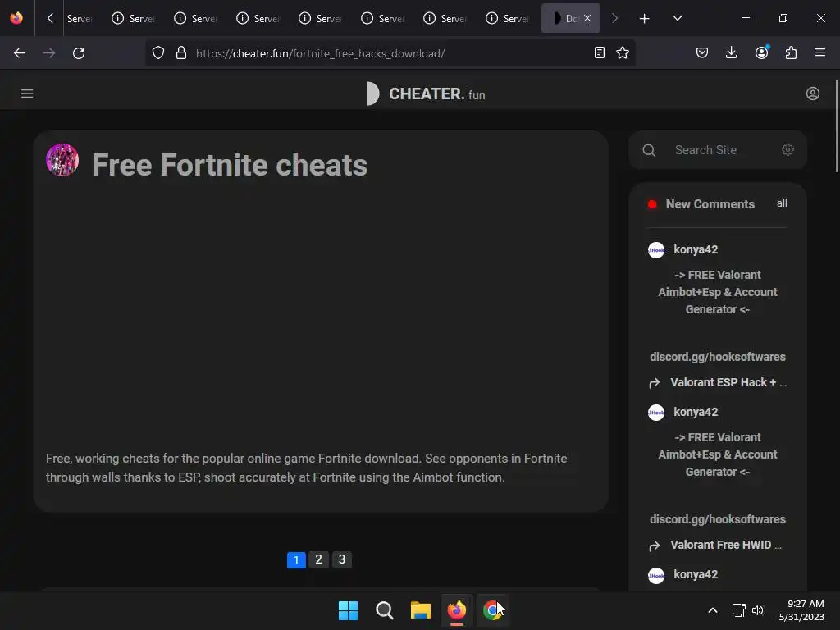The height and width of the screenshot is (630, 840).
Task: Go to pagination page 2
Action: [x=319, y=559]
